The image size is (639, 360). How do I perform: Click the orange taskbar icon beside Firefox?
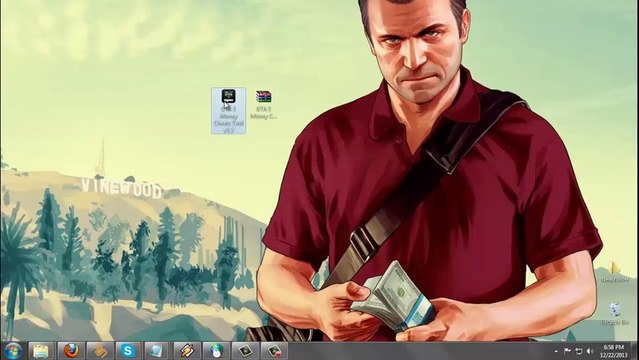(100, 351)
